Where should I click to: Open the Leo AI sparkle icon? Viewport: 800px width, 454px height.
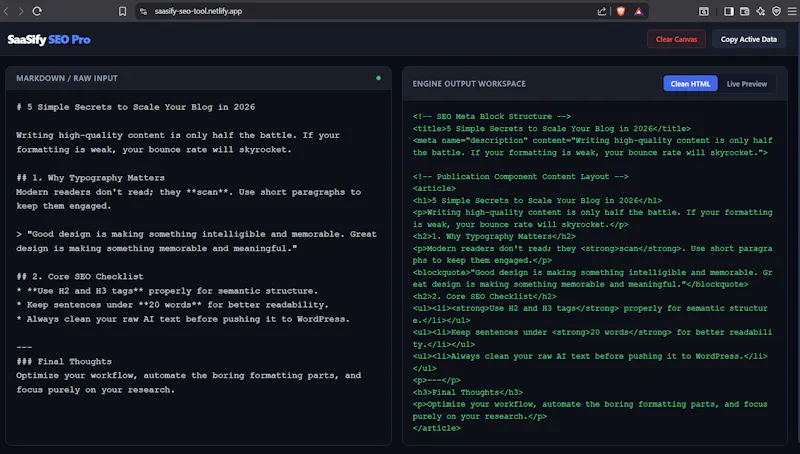760,11
